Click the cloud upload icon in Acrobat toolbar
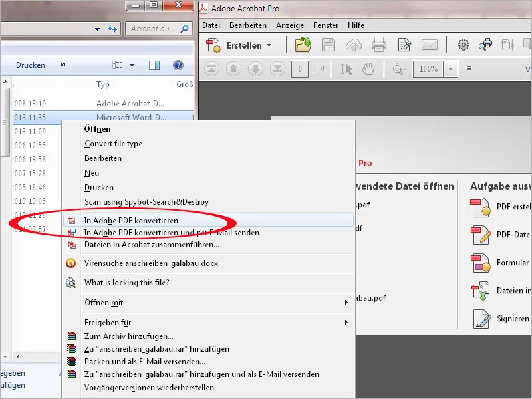532x399 pixels. [x=354, y=45]
